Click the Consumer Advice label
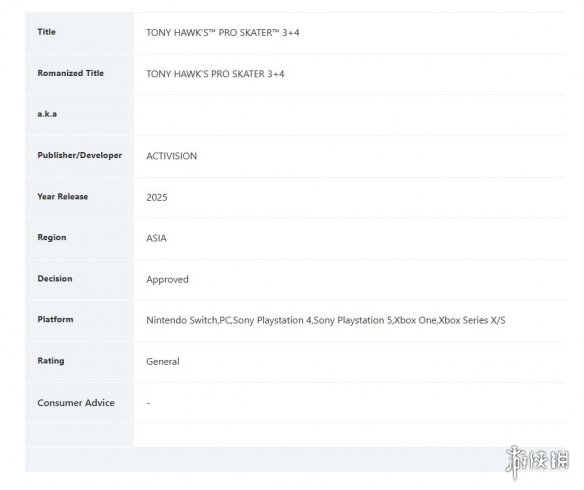Screen dimensions: 584x490 [76, 403]
